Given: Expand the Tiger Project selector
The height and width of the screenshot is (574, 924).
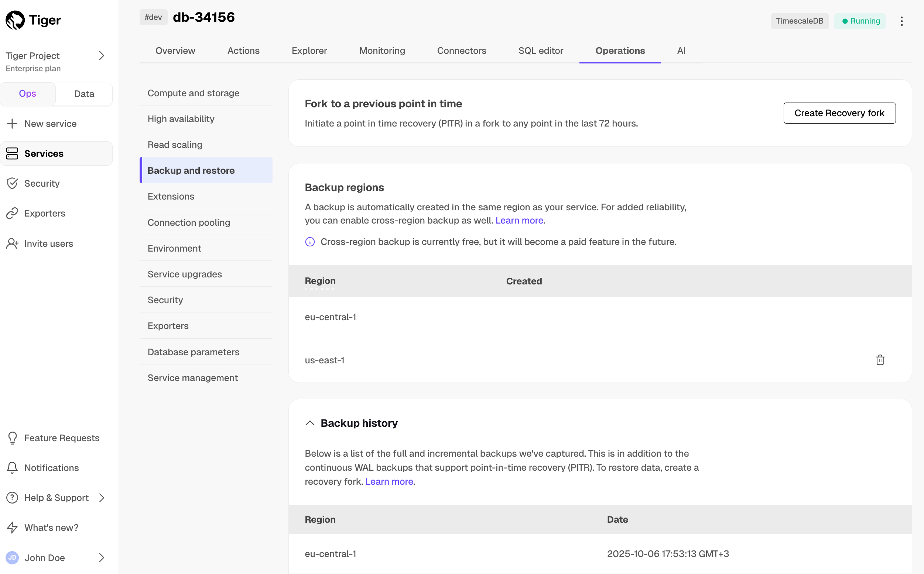Looking at the screenshot, I should pos(101,56).
